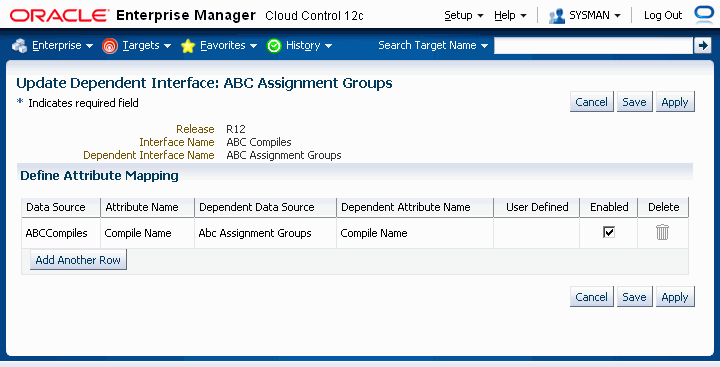The width and height of the screenshot is (720, 367).
Task: Click the Oracle ring logo icon
Action: (704, 14)
